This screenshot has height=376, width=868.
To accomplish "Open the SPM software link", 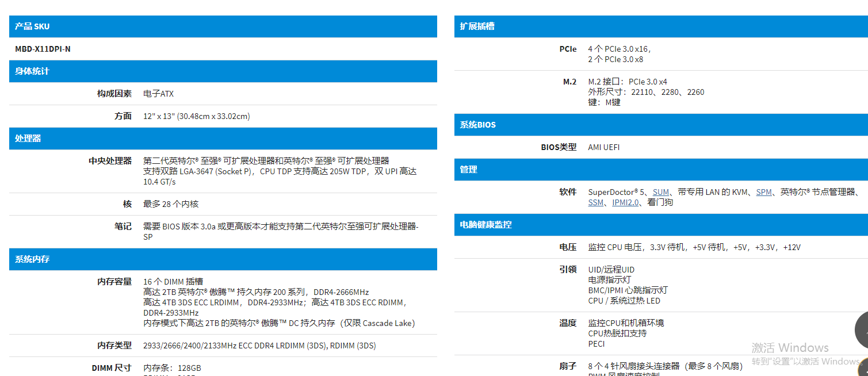I will [x=763, y=192].
